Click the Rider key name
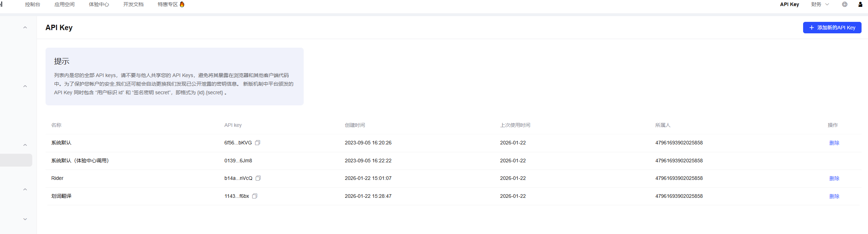This screenshot has height=234, width=868. pos(57,178)
